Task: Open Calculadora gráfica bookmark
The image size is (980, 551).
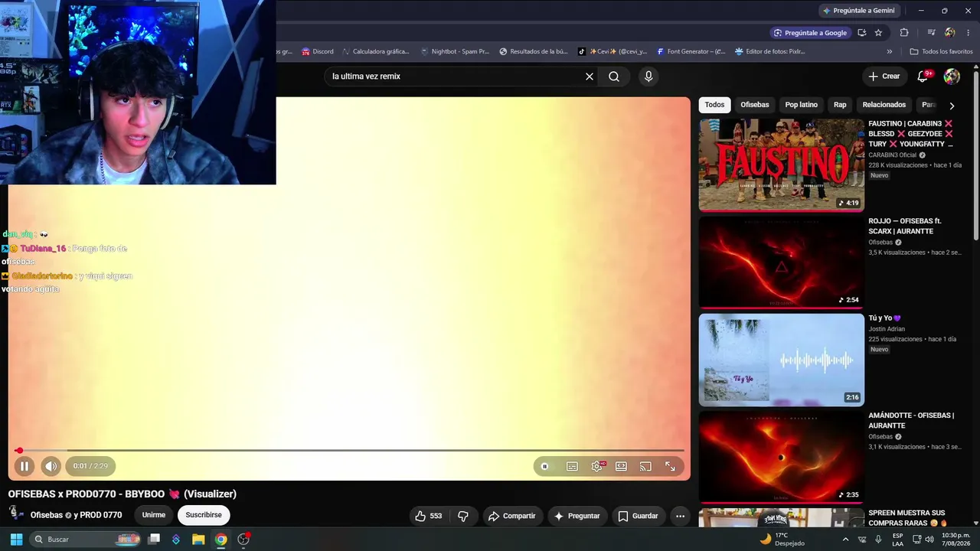Action: [376, 52]
